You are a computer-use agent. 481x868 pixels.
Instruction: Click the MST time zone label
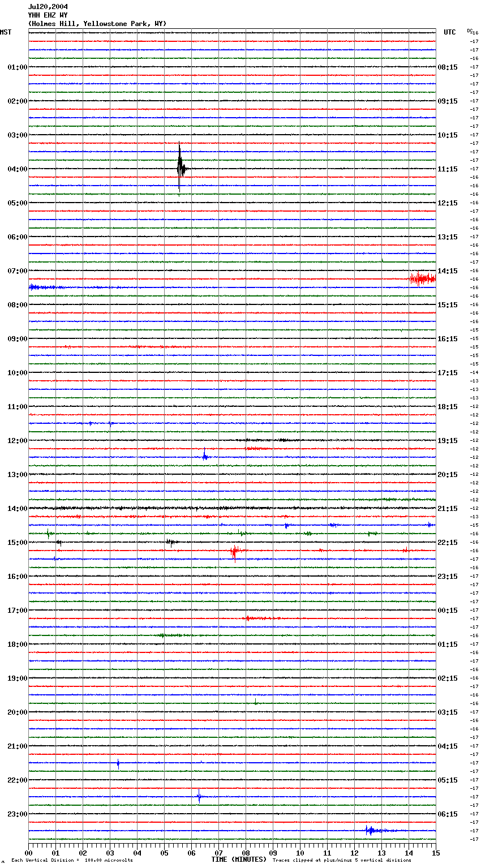6,32
